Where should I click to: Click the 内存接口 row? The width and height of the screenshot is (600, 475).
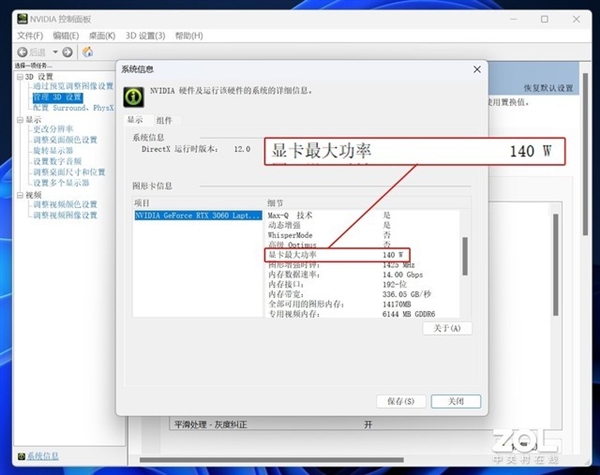(x=363, y=284)
